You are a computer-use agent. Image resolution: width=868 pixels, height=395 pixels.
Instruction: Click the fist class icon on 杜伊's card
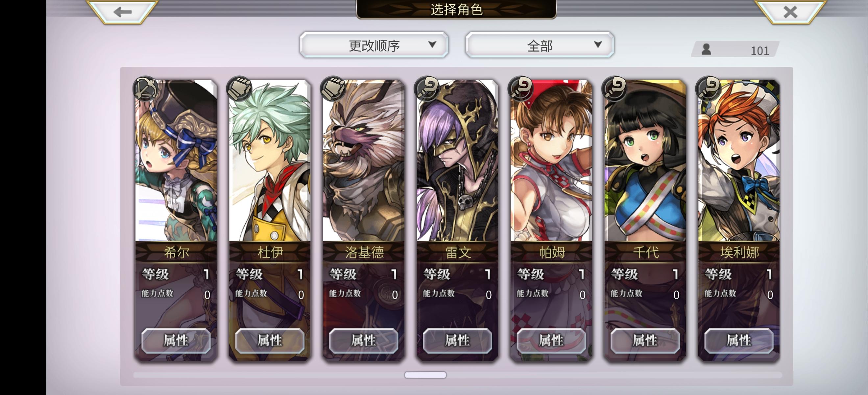(239, 88)
